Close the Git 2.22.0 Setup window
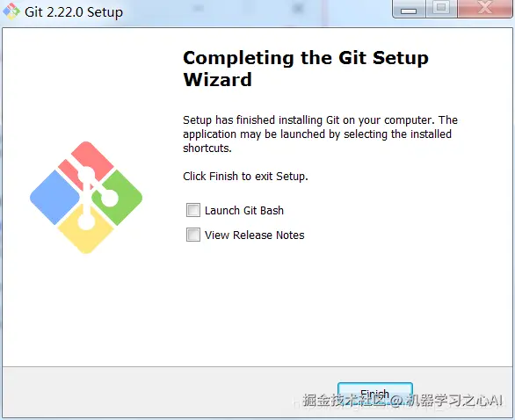The image size is (515, 420). [485, 9]
